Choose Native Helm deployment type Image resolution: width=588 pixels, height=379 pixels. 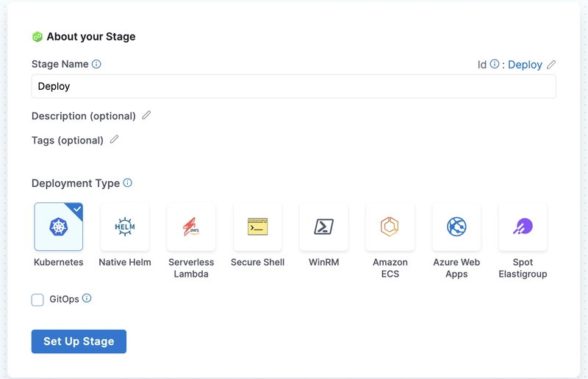coord(125,227)
